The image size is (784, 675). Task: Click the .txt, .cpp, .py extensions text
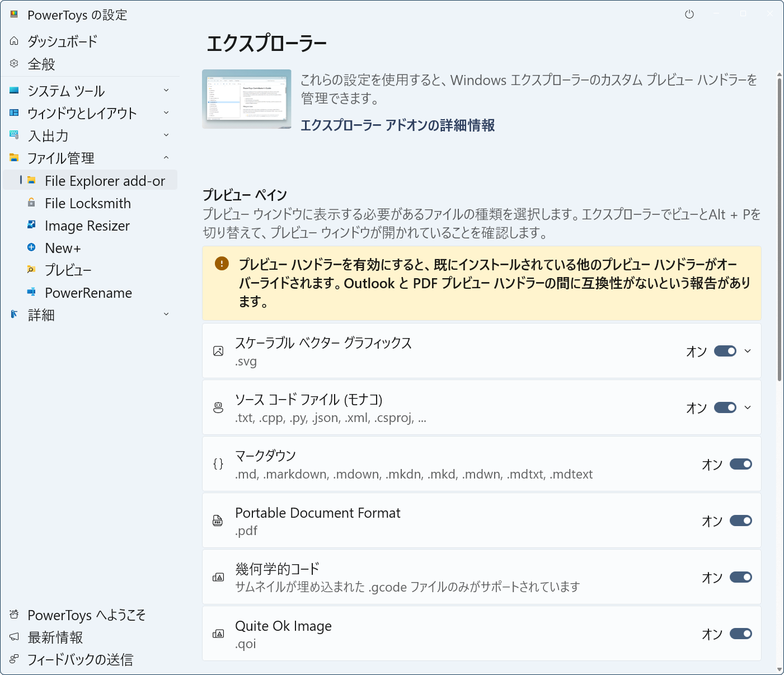pos(331,418)
